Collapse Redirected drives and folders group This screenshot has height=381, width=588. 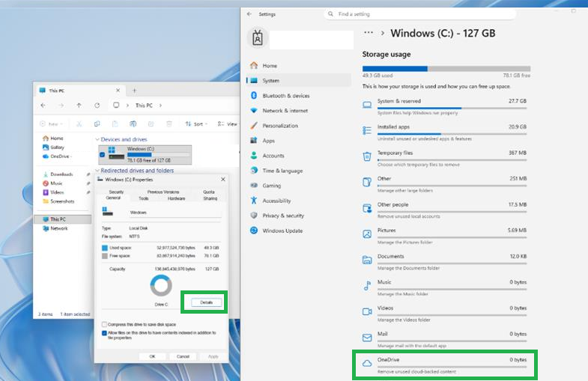[x=97, y=171]
